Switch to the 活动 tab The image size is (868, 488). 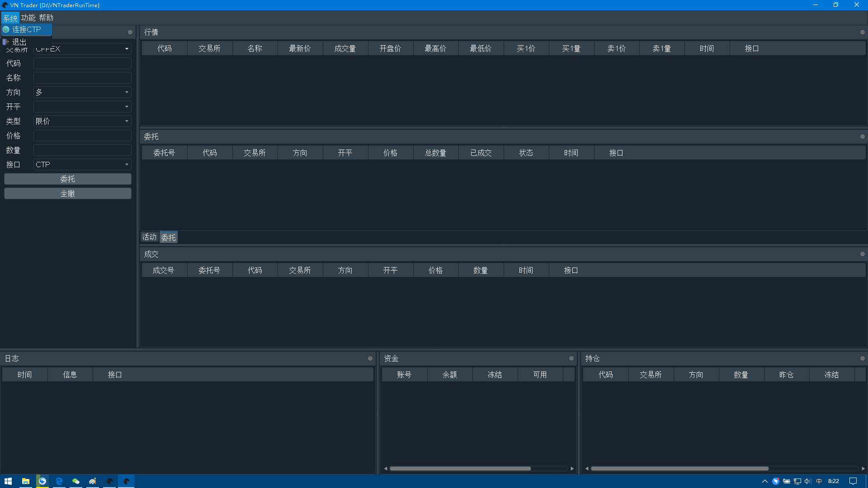click(x=149, y=237)
